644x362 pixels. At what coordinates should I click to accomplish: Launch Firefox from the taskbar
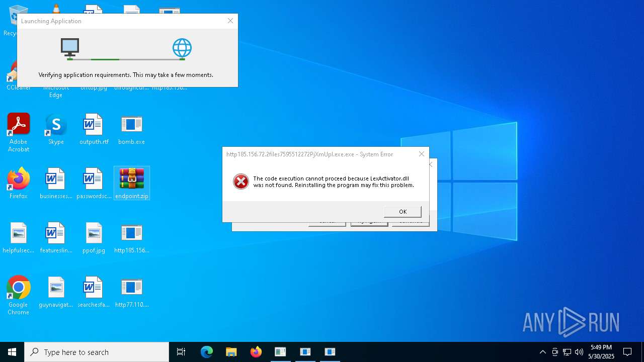coord(256,352)
